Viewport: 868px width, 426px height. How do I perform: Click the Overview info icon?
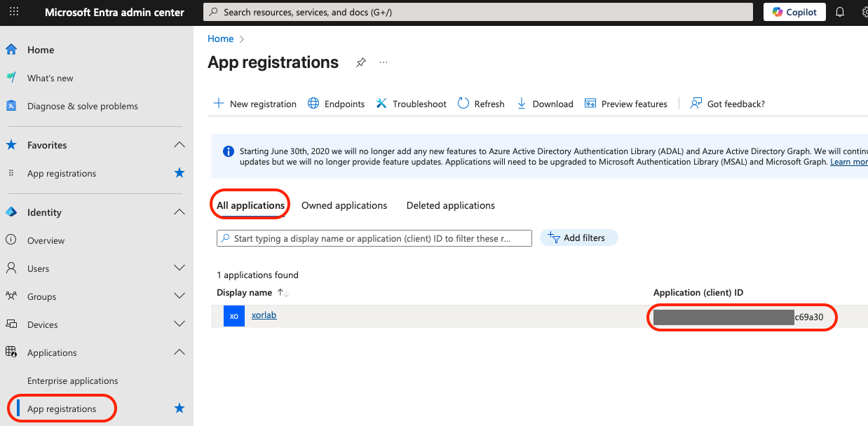pyautogui.click(x=11, y=240)
